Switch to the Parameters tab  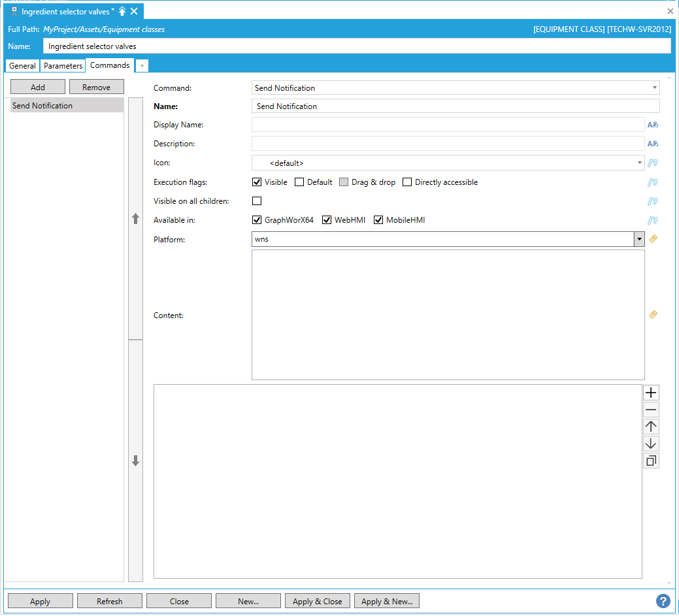point(63,66)
